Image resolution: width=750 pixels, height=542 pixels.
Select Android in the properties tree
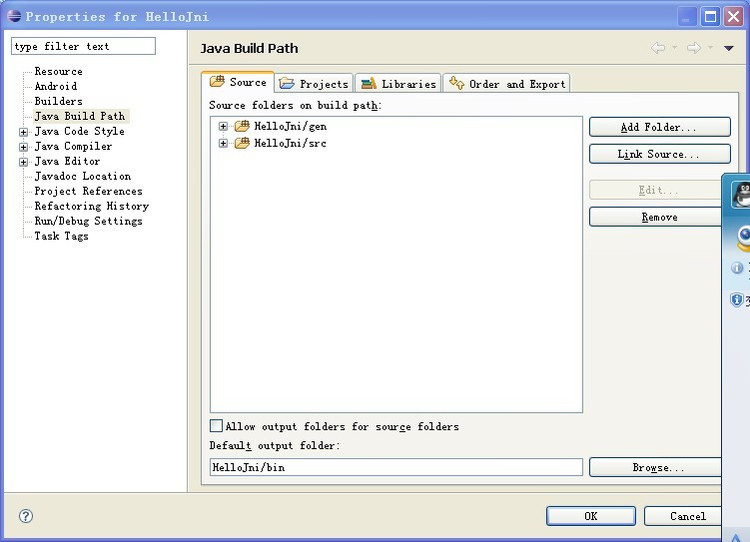point(55,86)
